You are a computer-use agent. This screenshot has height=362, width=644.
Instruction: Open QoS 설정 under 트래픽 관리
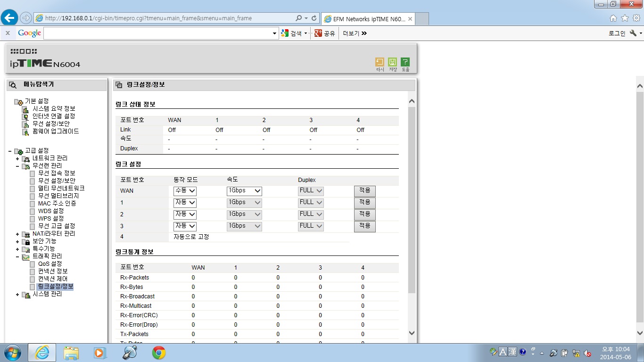tap(50, 264)
